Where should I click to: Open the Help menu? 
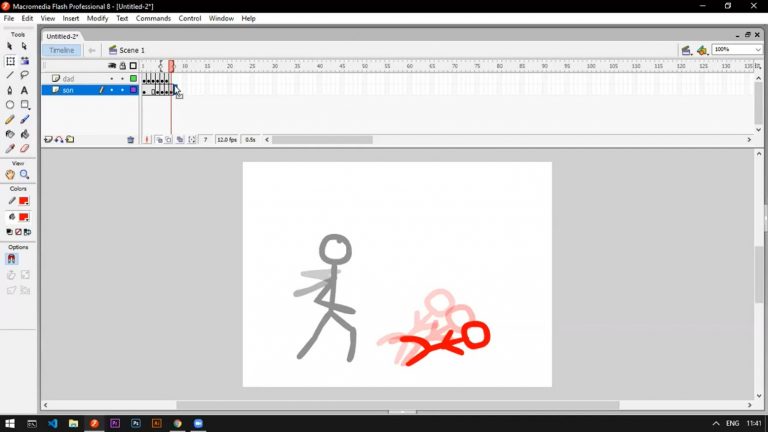click(248, 18)
